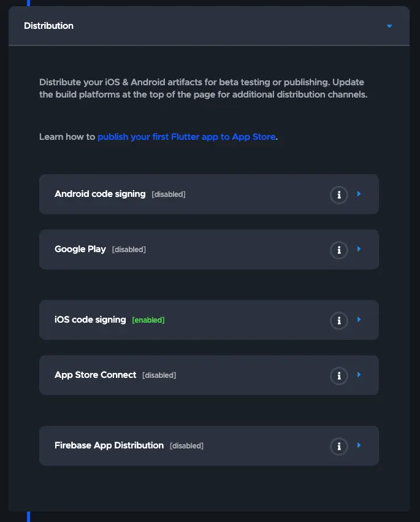Expand the App Store Connect arrow
Screen dimensions: 420x522
click(x=359, y=375)
